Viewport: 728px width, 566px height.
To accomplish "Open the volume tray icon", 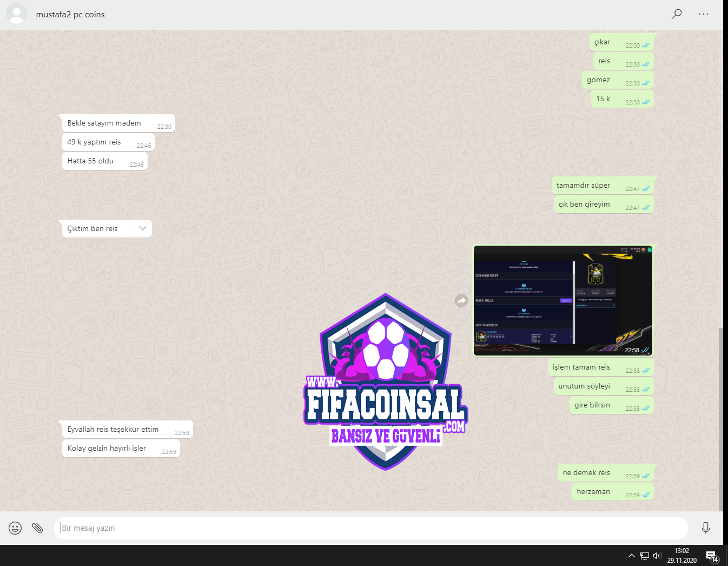I will (657, 556).
